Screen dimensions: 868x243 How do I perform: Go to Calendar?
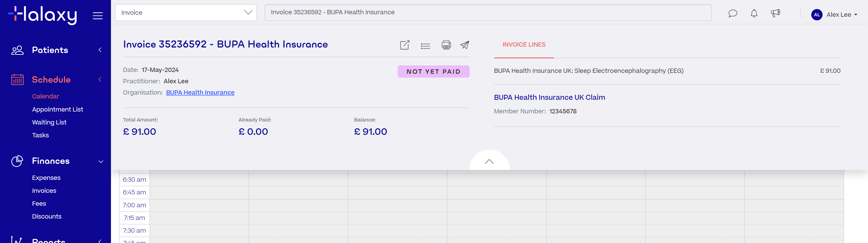click(x=45, y=96)
